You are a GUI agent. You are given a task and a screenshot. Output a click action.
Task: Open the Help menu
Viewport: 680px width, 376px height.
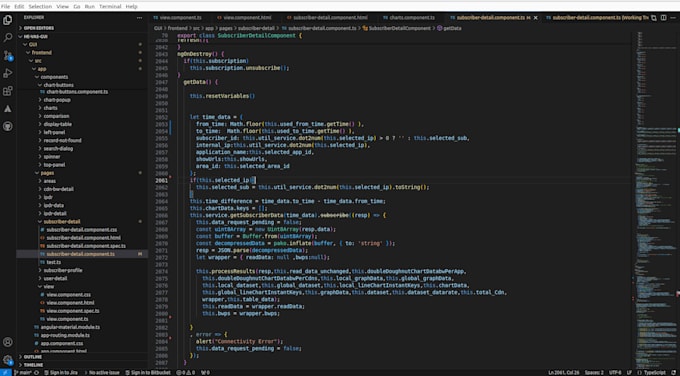131,7
